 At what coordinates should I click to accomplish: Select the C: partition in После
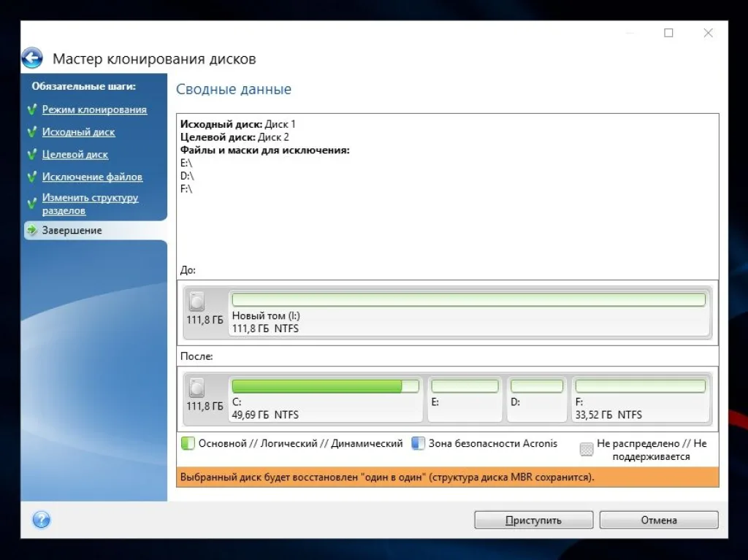[326, 399]
